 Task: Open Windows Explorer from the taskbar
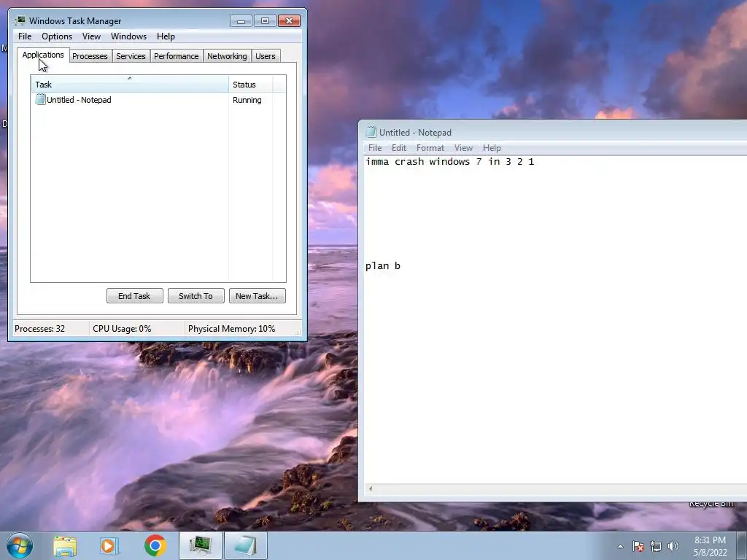(x=65, y=545)
